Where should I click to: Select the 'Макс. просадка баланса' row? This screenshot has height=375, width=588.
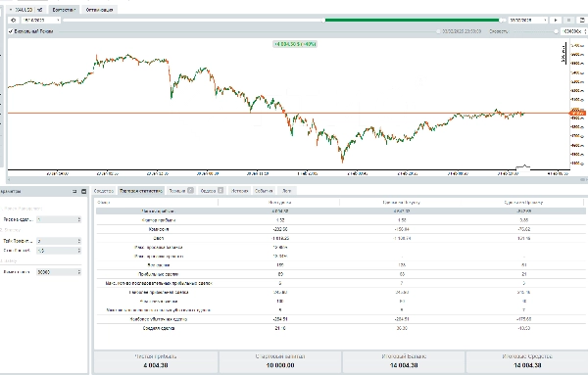click(340, 248)
